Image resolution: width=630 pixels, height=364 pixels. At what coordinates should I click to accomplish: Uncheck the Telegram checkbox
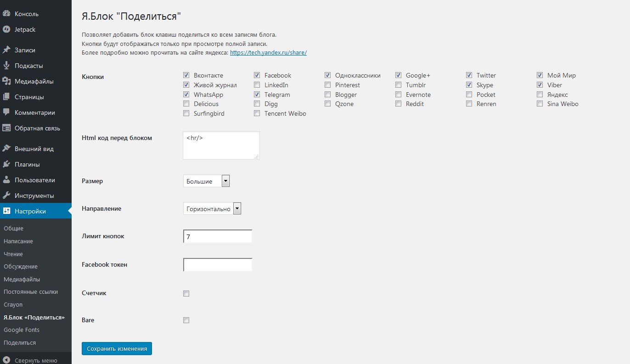click(257, 94)
